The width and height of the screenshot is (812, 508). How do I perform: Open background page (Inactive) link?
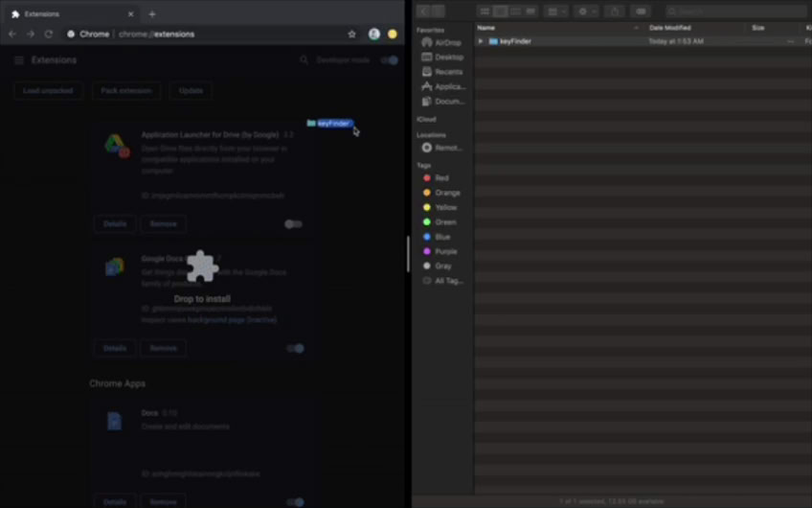232,320
